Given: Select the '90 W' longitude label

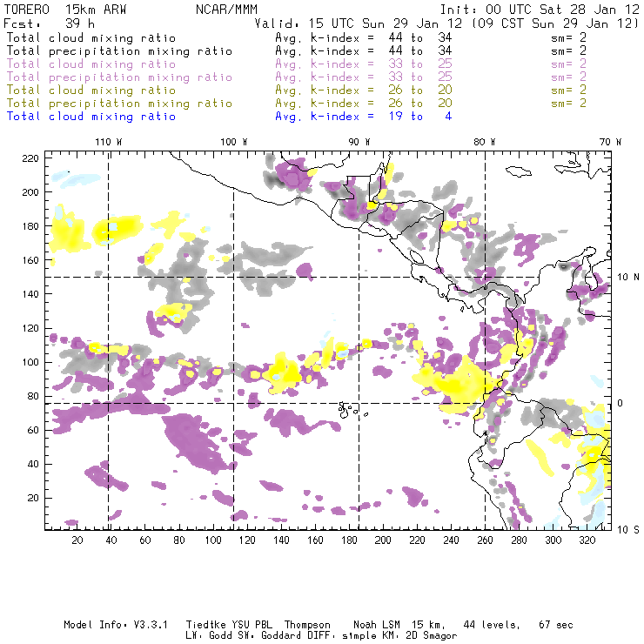Looking at the screenshot, I should 359,142.
